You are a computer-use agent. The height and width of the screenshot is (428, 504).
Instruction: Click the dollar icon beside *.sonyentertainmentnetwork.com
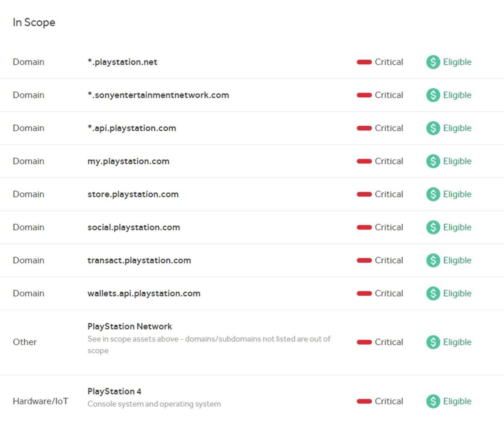coord(433,95)
